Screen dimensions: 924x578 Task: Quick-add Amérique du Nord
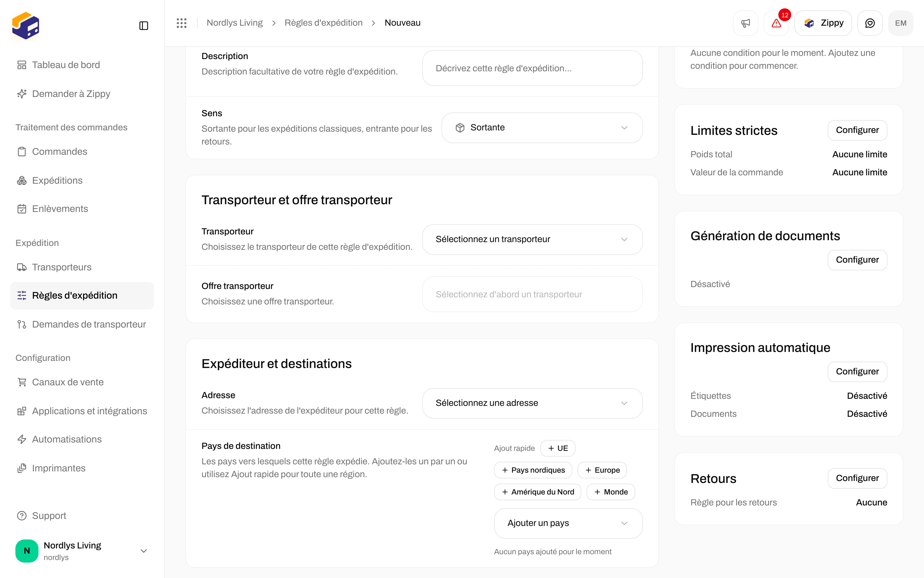coord(538,492)
